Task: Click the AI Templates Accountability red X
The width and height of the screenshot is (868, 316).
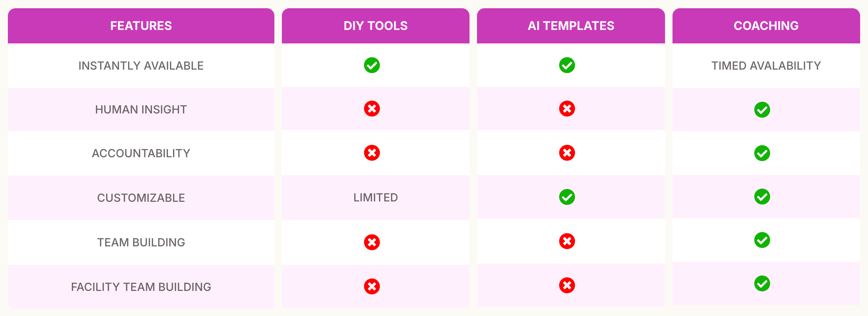Action: coord(567,153)
